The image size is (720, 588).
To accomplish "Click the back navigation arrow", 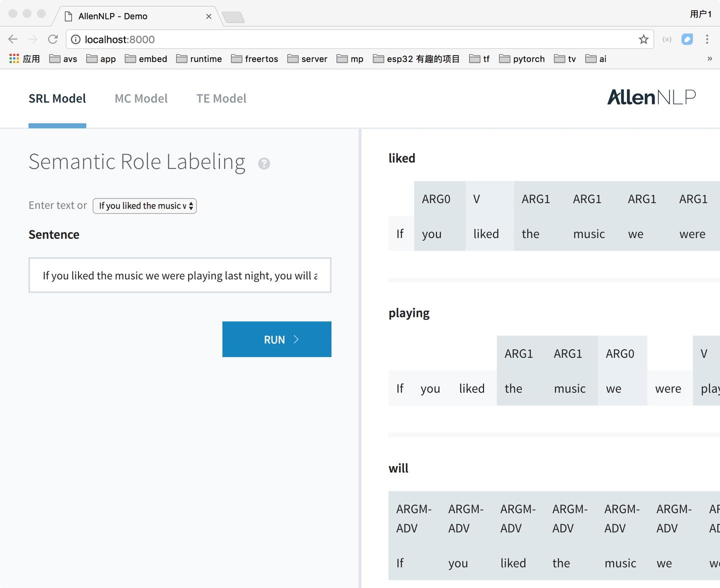I will click(x=12, y=39).
